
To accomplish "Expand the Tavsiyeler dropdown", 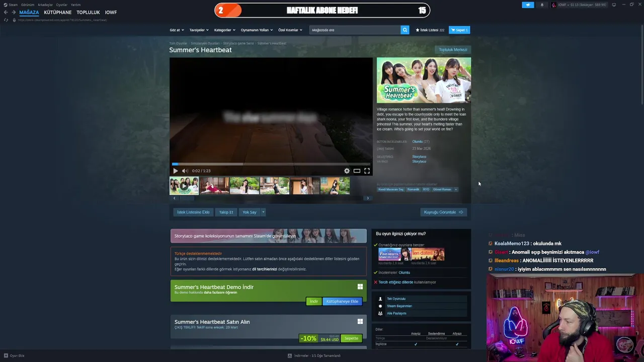I will [199, 30].
